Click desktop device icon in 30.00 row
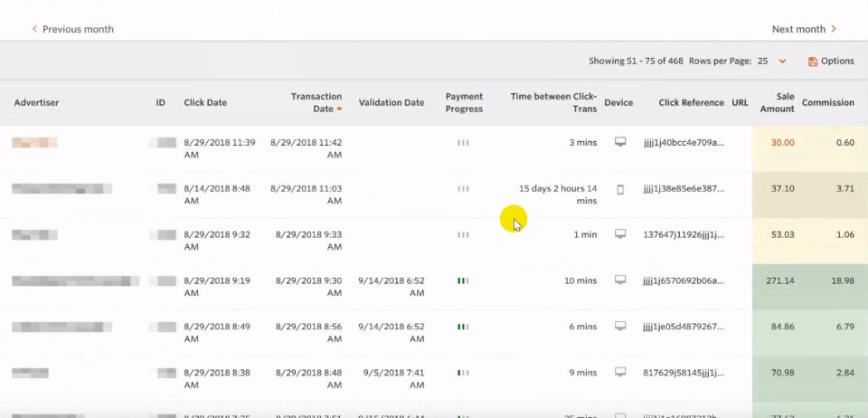Screen dimensions: 868x418 coord(620,142)
